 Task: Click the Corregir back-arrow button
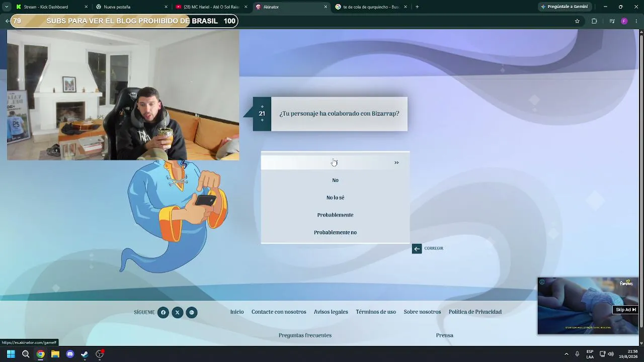(417, 248)
